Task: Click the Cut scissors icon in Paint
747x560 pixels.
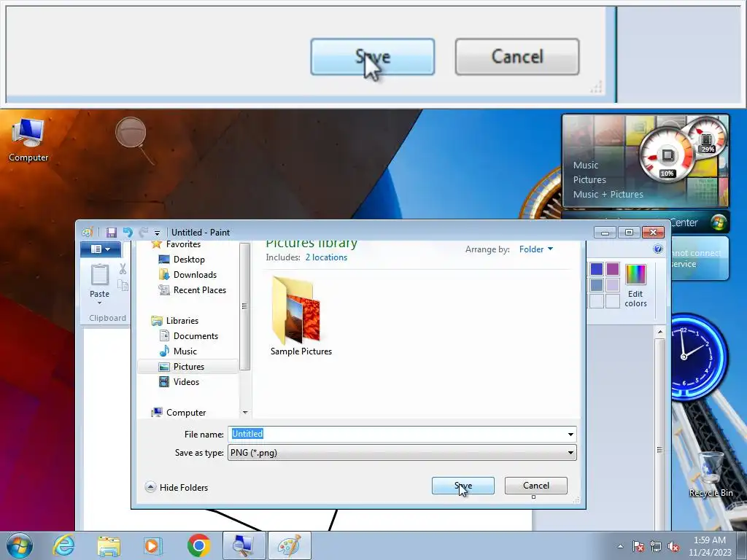Action: coord(123,270)
